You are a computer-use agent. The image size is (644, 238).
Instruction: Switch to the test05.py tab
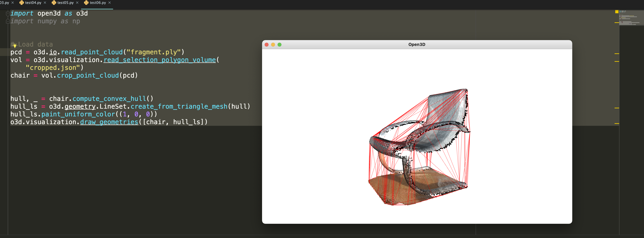point(65,3)
